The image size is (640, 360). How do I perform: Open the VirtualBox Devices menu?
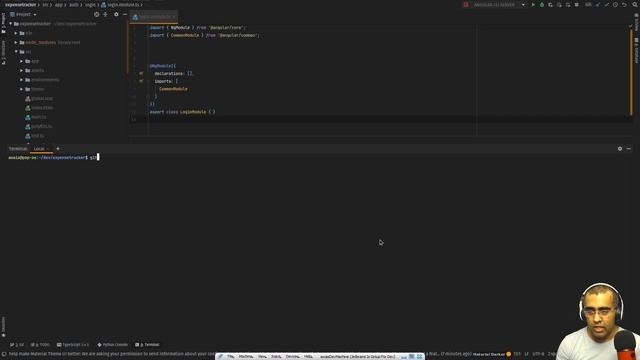coord(292,356)
